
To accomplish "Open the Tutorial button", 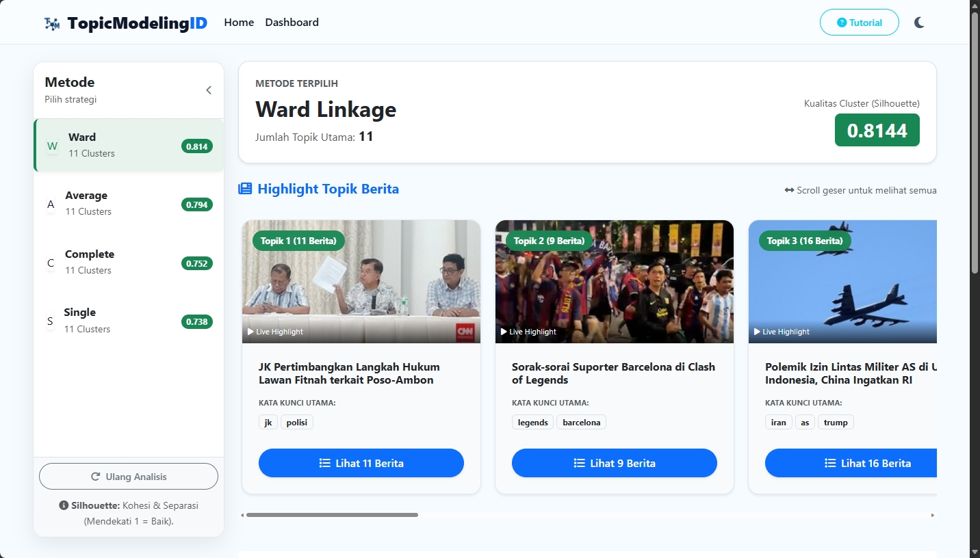I will (x=860, y=23).
